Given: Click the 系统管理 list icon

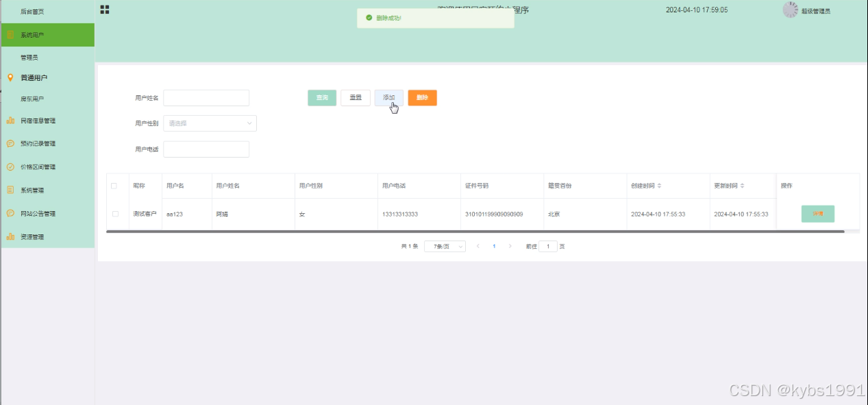Looking at the screenshot, I should tap(10, 190).
